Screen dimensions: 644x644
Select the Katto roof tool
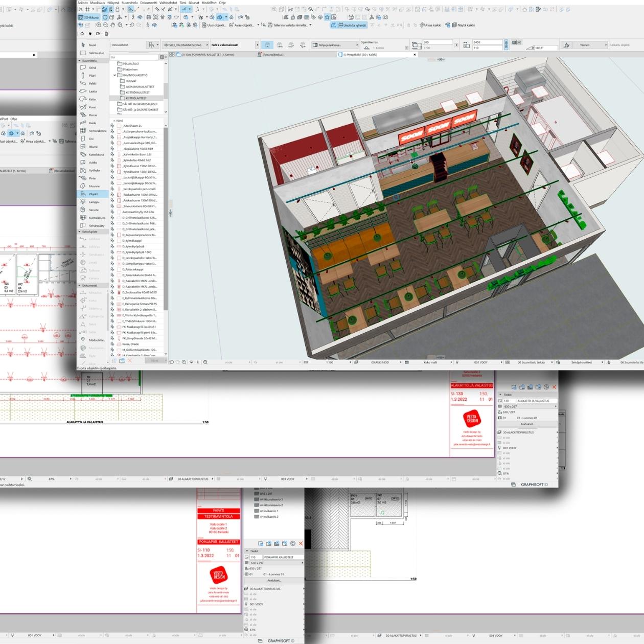[x=93, y=99]
